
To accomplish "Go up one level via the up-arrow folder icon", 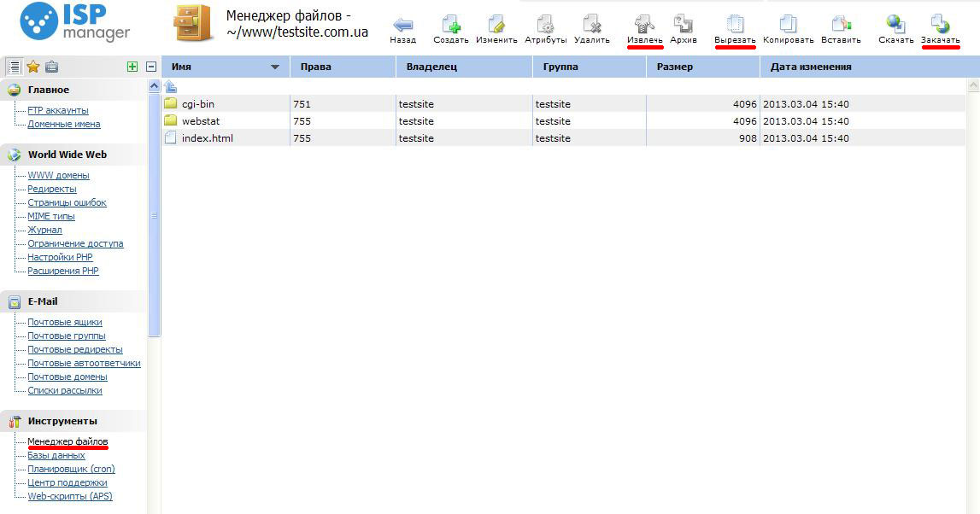I will pyautogui.click(x=170, y=86).
